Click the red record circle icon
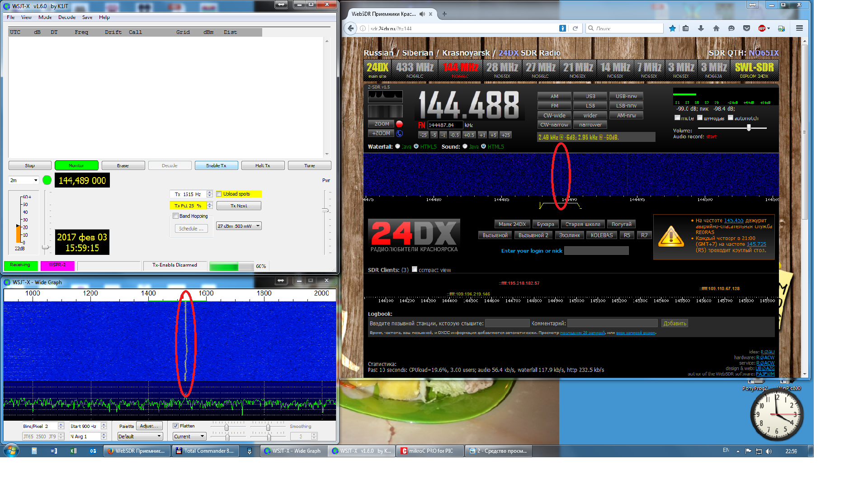The image size is (868, 488). coord(399,124)
